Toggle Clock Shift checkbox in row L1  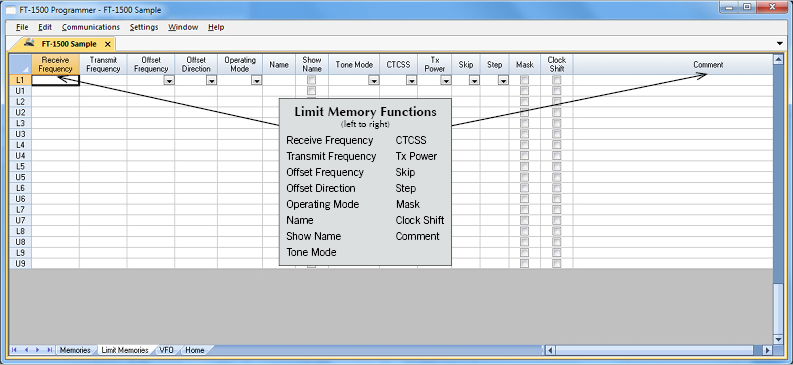(557, 80)
